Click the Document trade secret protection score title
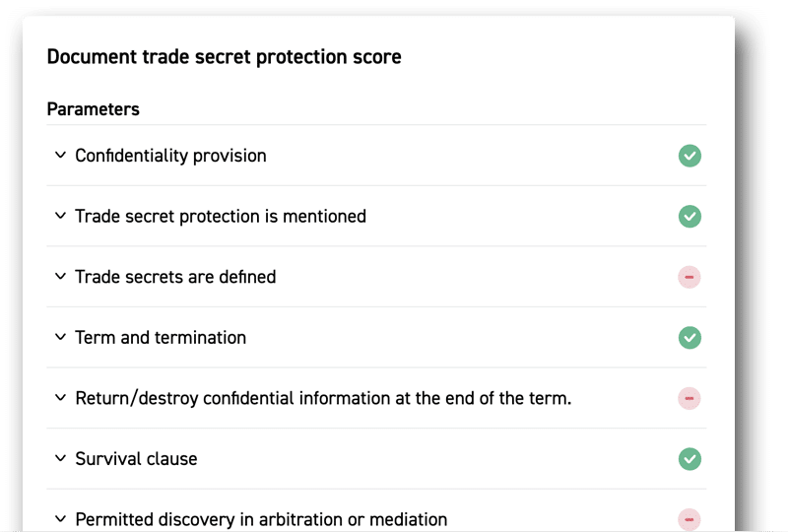The width and height of the screenshot is (788, 532). 225,57
